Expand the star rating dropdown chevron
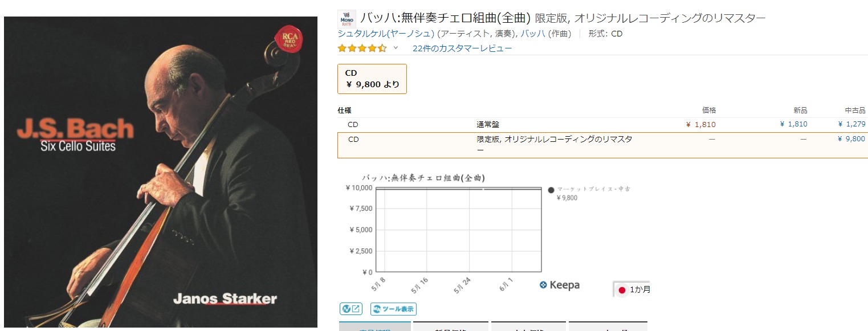Screen dimensions: 868x331 click(396, 48)
